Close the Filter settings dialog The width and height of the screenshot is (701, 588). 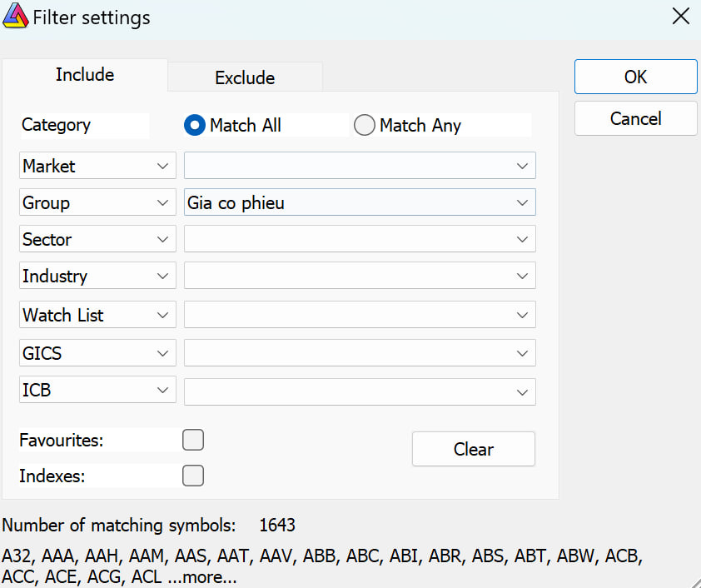pyautogui.click(x=680, y=17)
